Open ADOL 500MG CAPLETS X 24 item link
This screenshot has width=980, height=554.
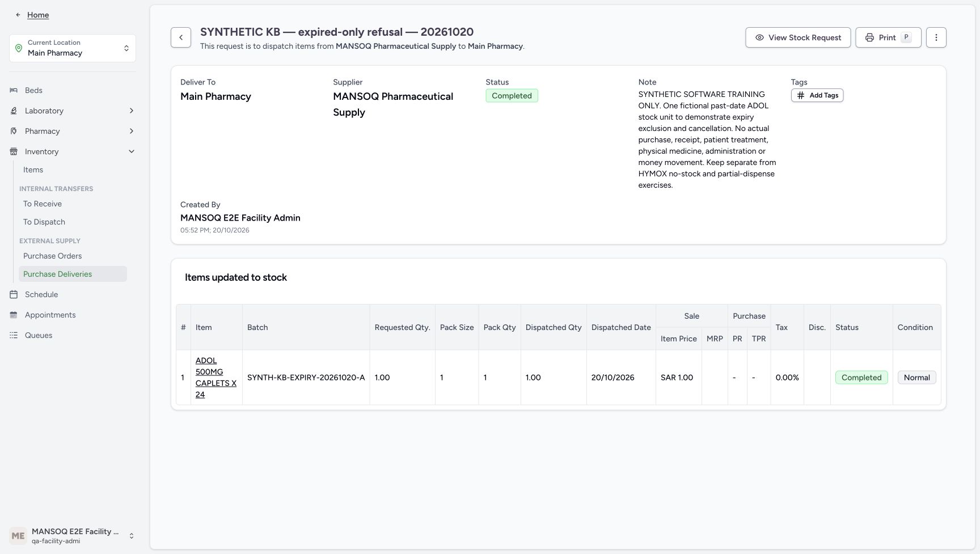[216, 378]
